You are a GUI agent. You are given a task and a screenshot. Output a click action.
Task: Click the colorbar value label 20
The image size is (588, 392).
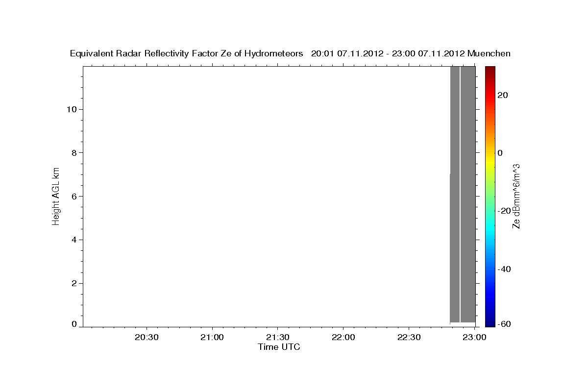(x=503, y=95)
